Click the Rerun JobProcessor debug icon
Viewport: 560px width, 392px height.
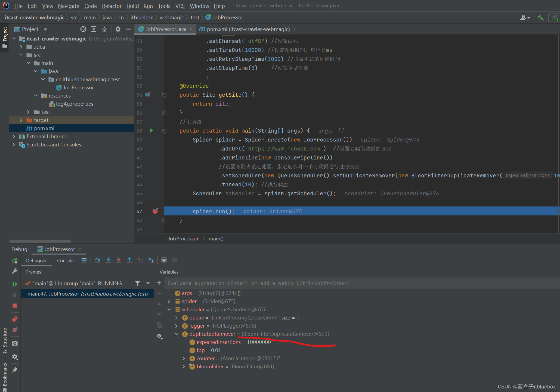[15, 261]
